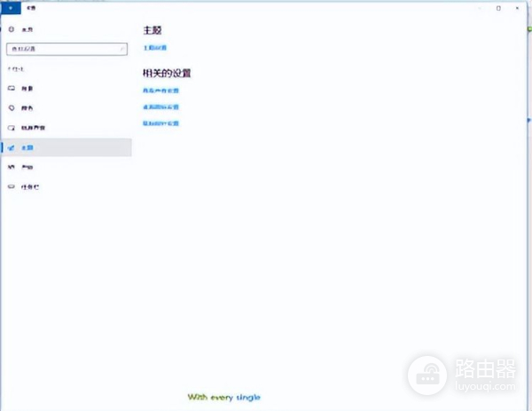Open the 背景 (Background) page

click(x=66, y=89)
